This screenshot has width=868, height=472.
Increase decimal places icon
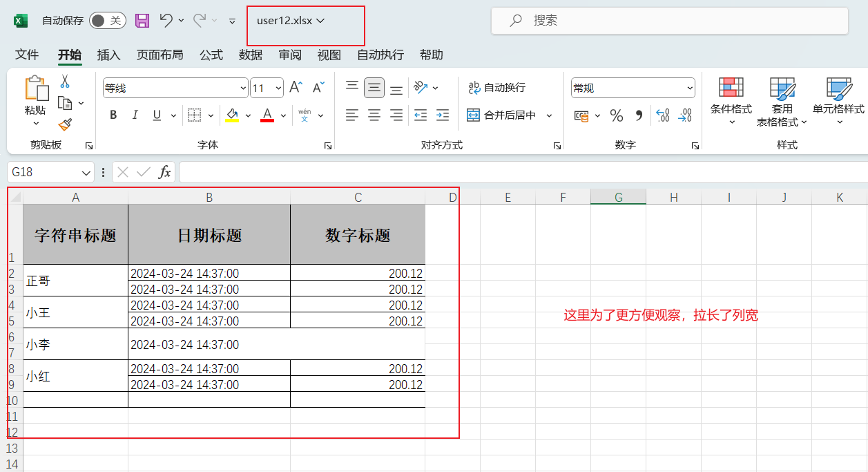click(x=662, y=115)
